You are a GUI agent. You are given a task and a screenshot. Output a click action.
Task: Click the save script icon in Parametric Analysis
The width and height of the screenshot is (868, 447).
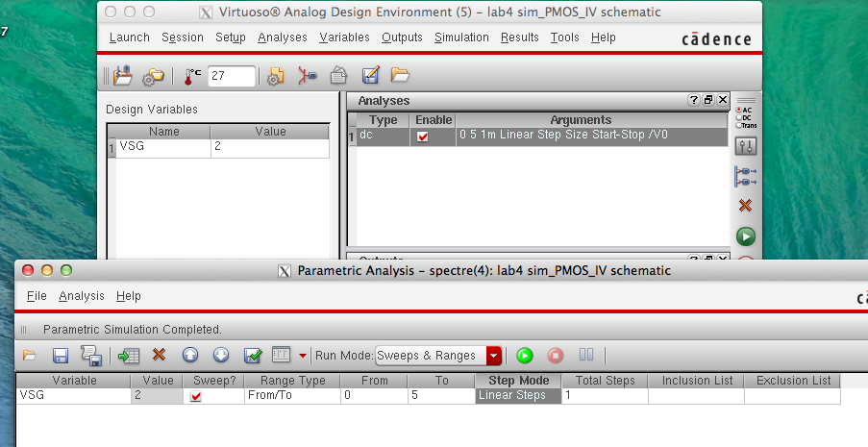tap(91, 356)
